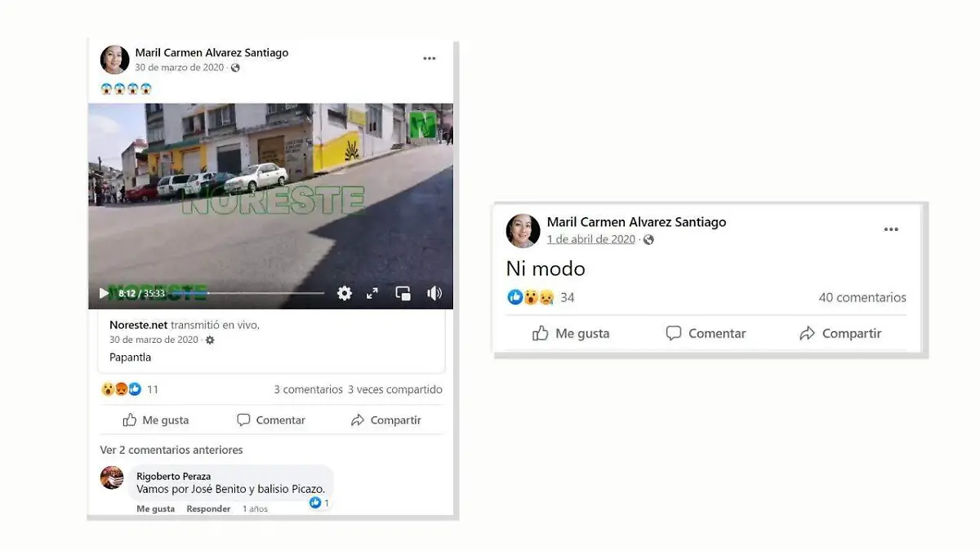The width and height of the screenshot is (980, 551).
Task: Toggle picture-in-picture mode on video
Action: [x=403, y=293]
